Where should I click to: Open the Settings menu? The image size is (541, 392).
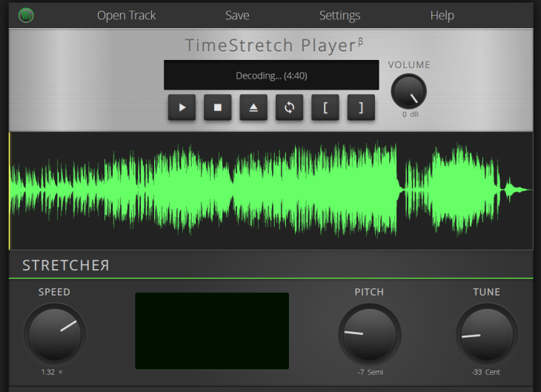click(339, 15)
